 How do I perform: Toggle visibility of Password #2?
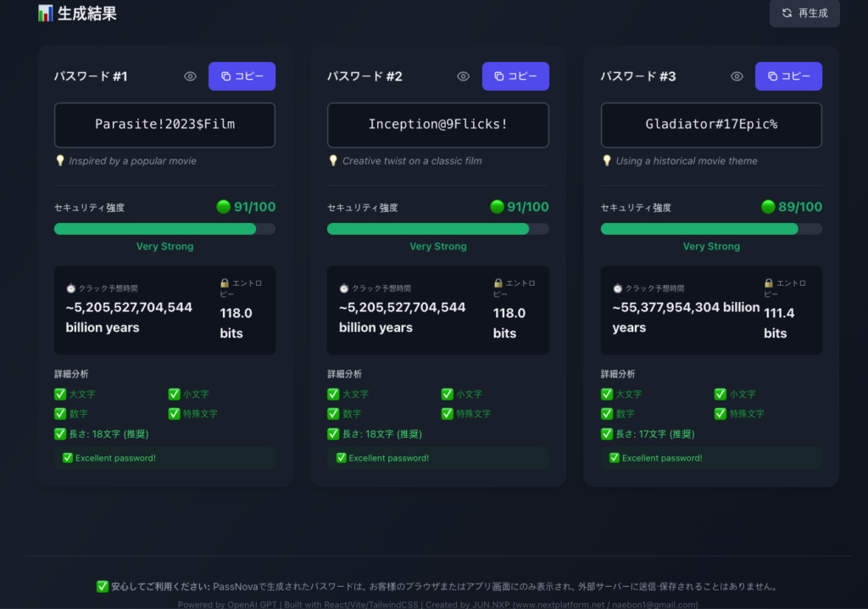point(463,76)
